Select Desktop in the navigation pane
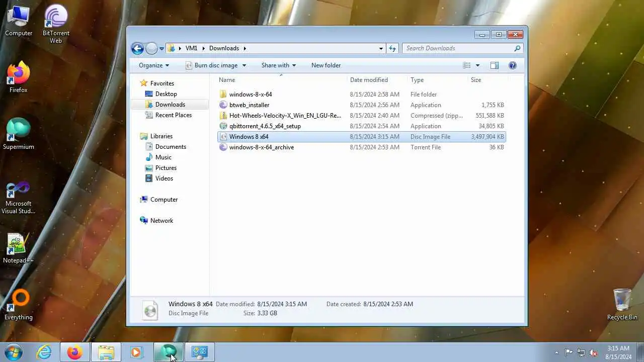The height and width of the screenshot is (362, 644). 166,94
